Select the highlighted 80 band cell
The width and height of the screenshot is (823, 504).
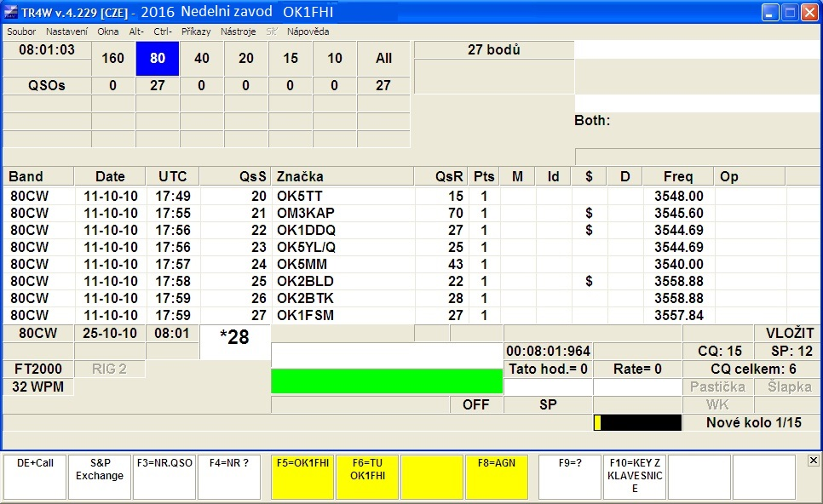(x=158, y=58)
